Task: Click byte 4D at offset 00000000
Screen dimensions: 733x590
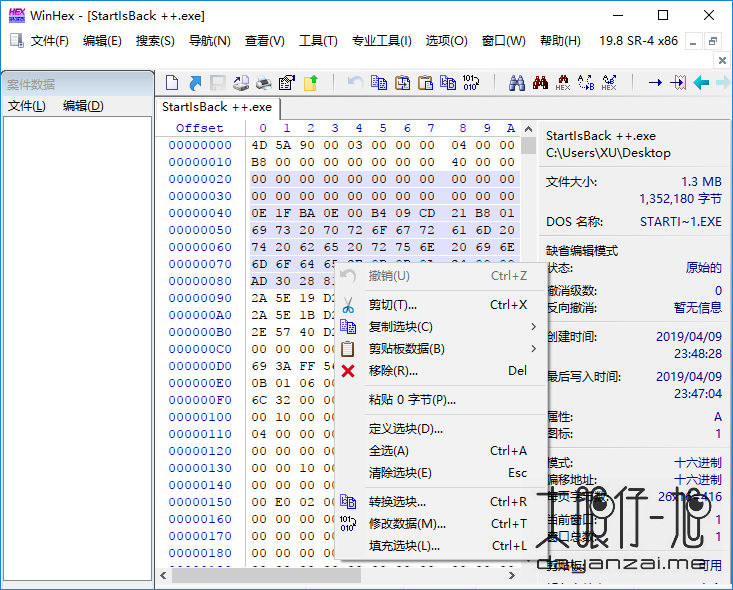Action: coord(259,145)
